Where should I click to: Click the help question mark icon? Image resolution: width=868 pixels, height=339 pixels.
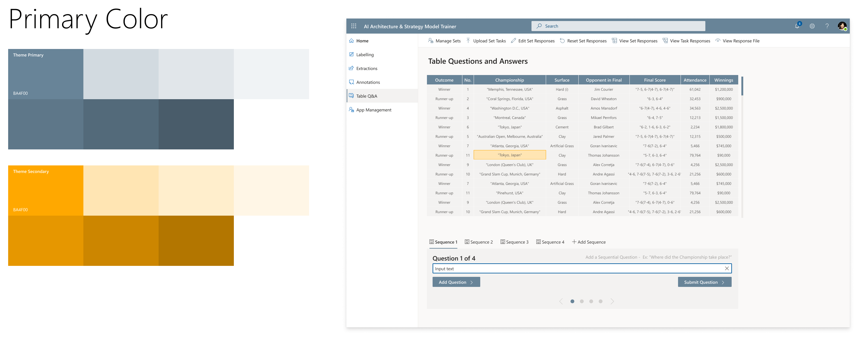tap(827, 26)
